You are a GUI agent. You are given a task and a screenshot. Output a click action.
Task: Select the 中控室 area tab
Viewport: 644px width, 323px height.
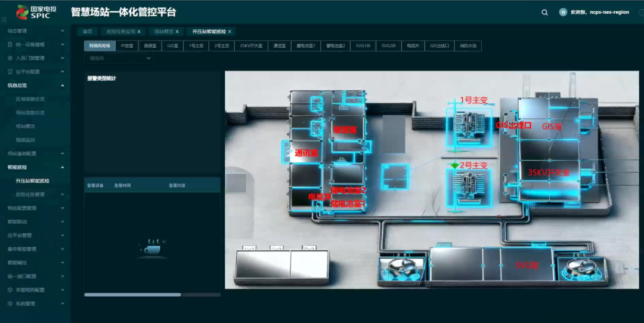pyautogui.click(x=127, y=45)
